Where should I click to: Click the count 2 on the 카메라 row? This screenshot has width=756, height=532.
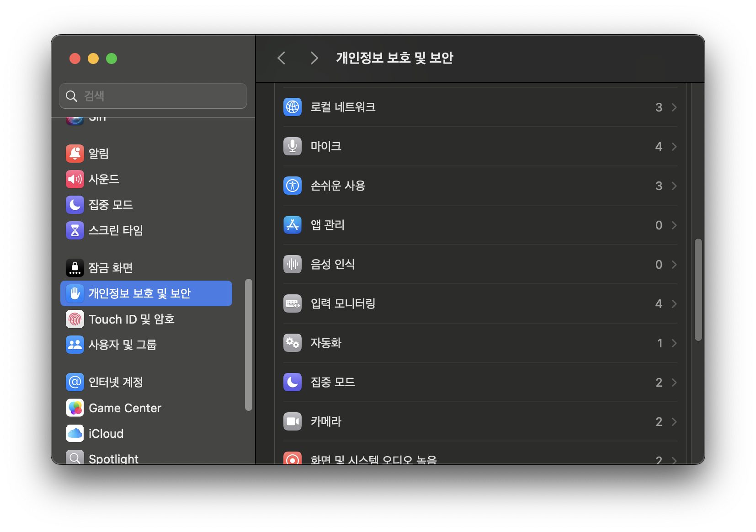coord(659,421)
